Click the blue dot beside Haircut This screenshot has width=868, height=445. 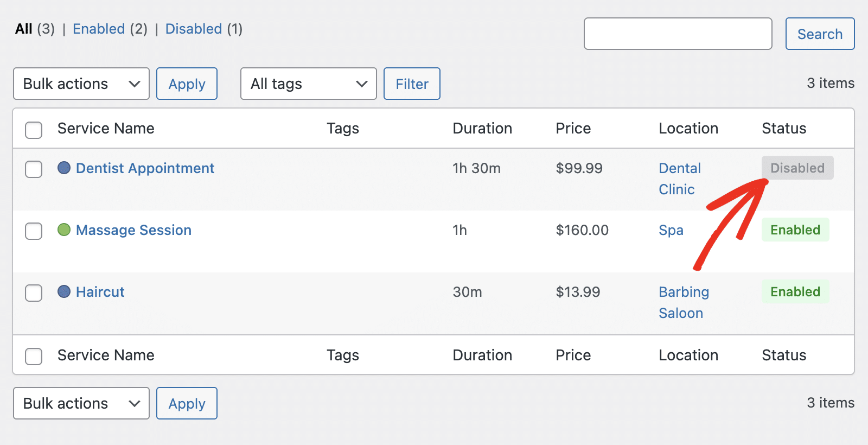64,292
